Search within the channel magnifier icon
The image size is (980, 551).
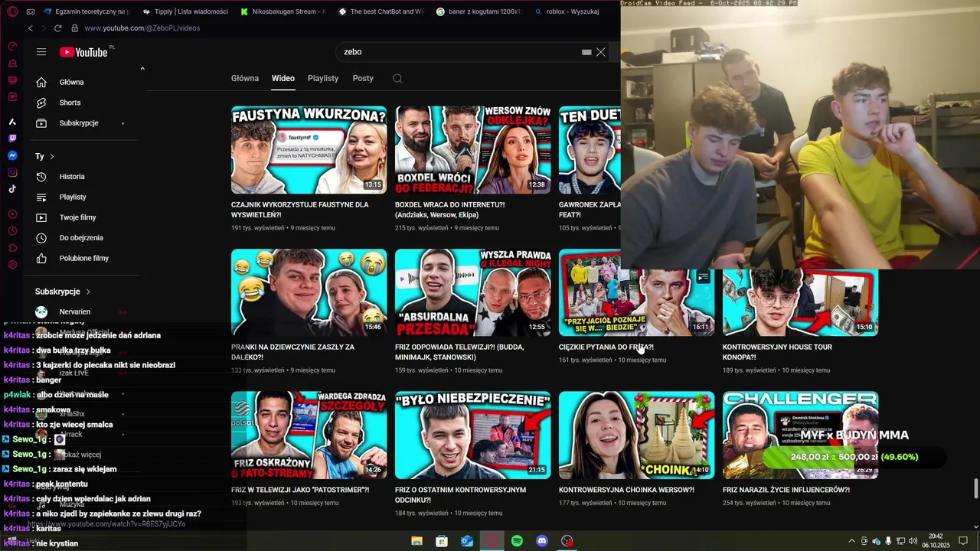397,78
